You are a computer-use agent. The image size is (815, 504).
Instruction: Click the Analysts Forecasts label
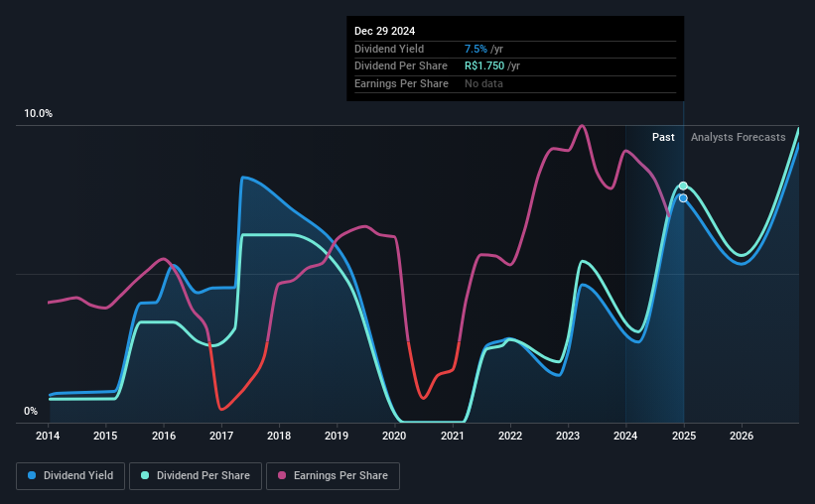739,137
